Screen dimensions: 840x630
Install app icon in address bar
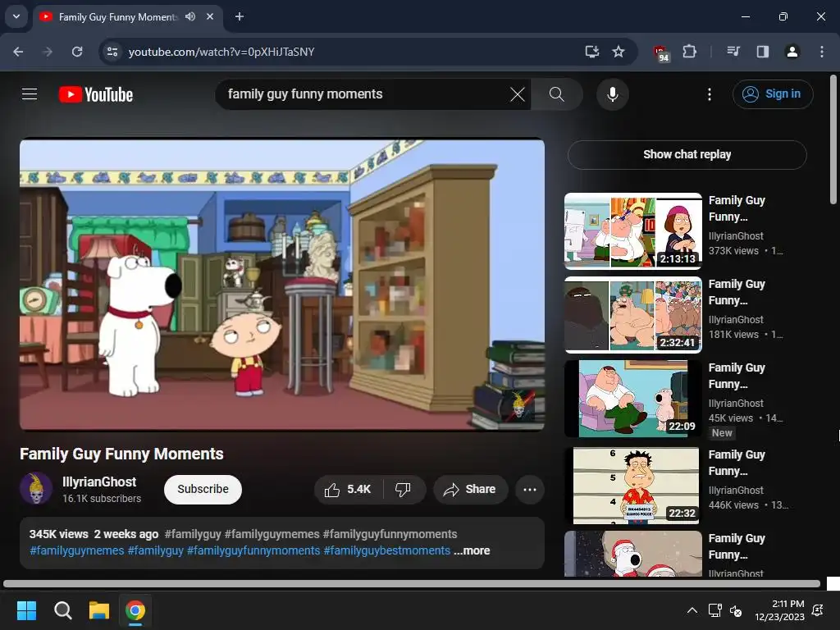click(591, 52)
